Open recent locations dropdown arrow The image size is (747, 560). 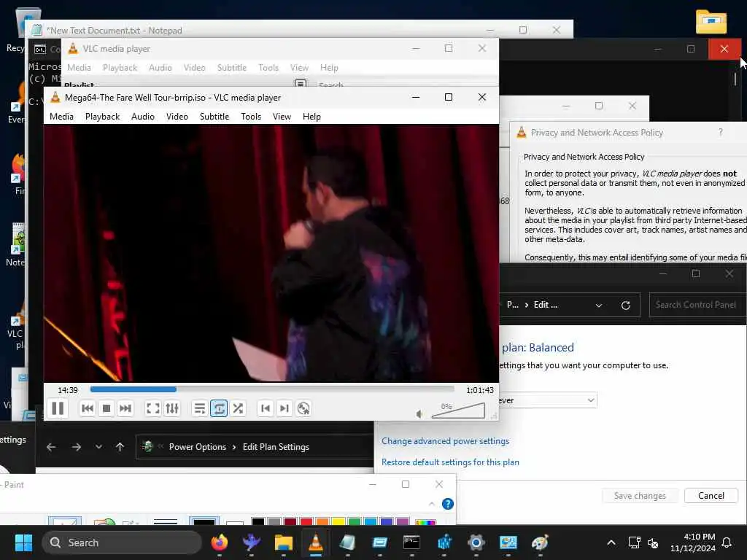(x=98, y=447)
